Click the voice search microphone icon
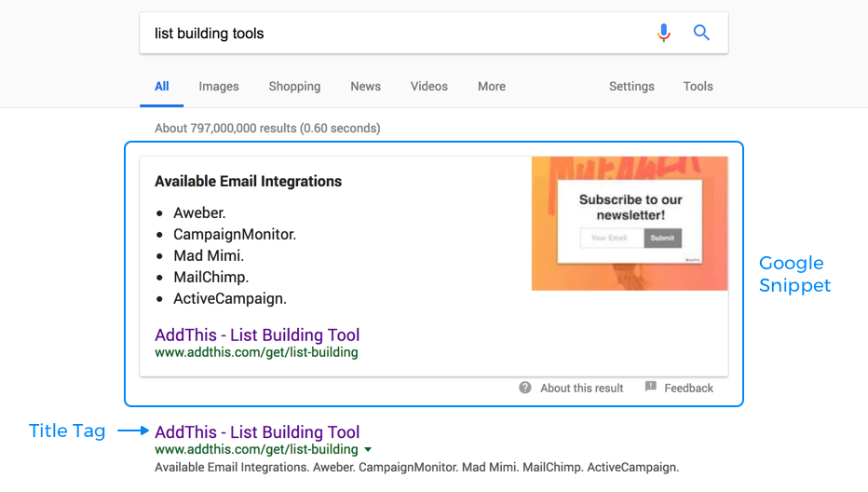The image size is (868, 492). (664, 33)
